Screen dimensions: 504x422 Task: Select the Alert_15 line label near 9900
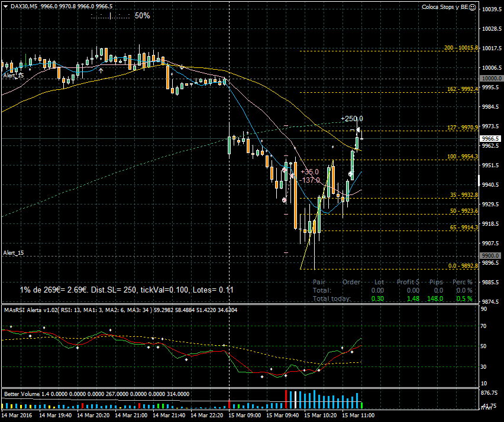[x=13, y=252]
